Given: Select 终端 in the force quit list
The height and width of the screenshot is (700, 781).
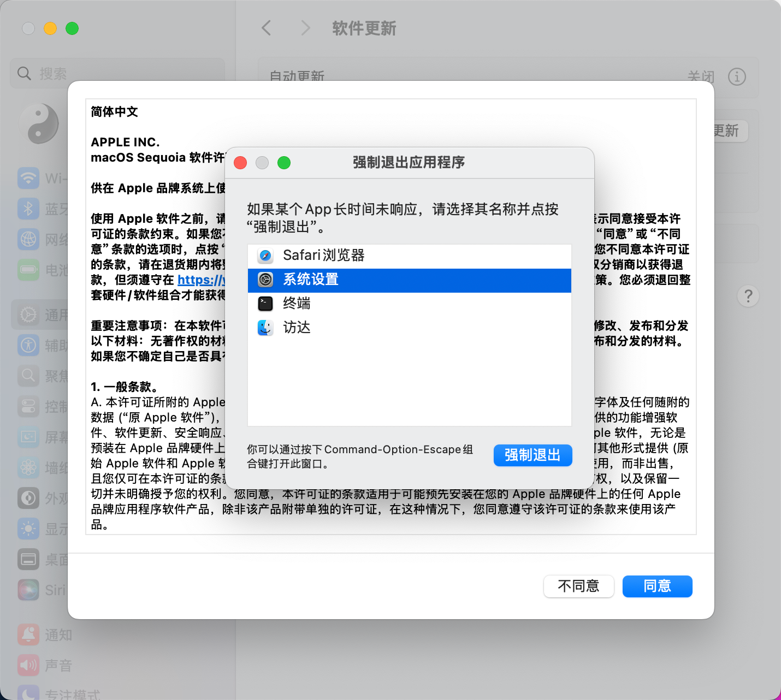Looking at the screenshot, I should point(409,304).
